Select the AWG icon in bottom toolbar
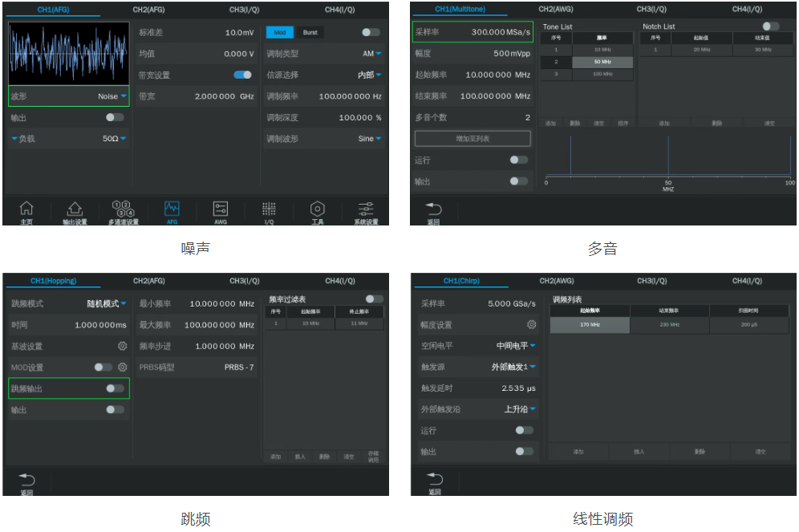799x532 pixels. point(221,211)
